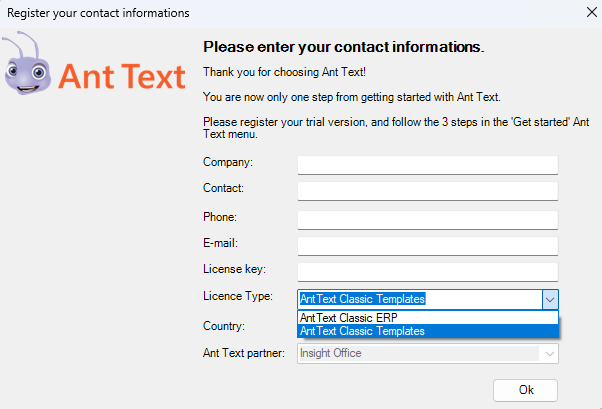
Task: Click the Ant Text partner dropdown arrow
Action: (549, 353)
